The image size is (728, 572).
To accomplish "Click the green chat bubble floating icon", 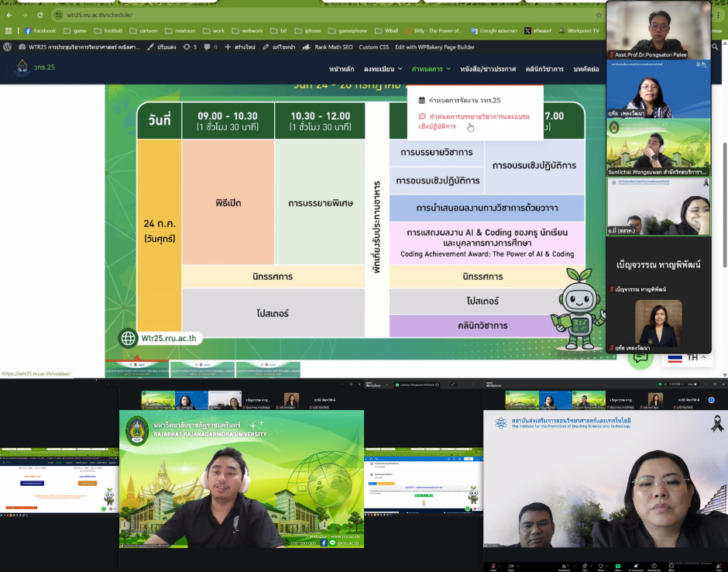I will (640, 357).
